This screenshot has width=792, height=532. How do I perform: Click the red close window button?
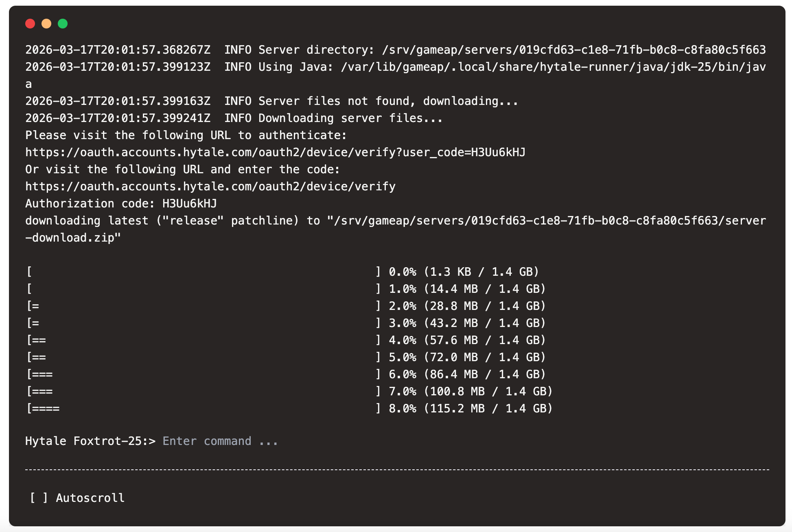point(30,24)
